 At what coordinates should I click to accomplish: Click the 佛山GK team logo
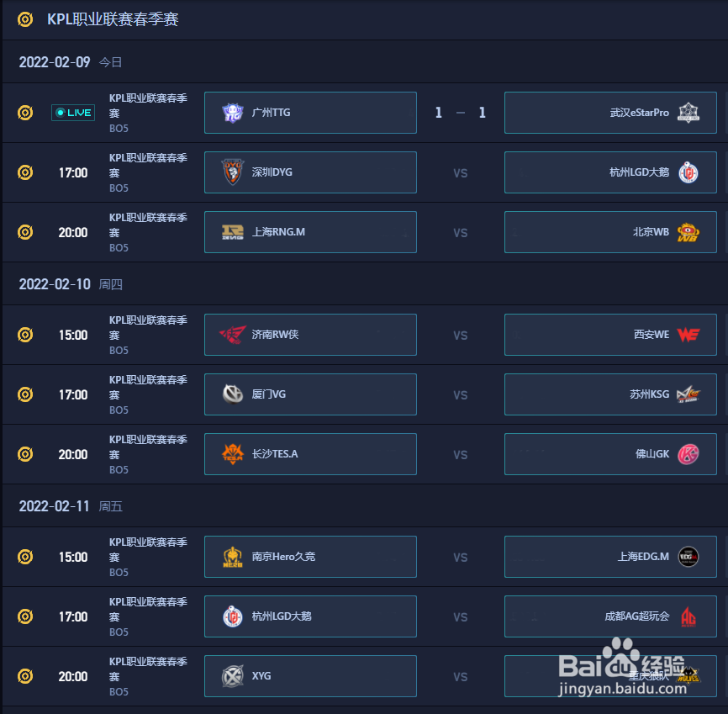688,454
